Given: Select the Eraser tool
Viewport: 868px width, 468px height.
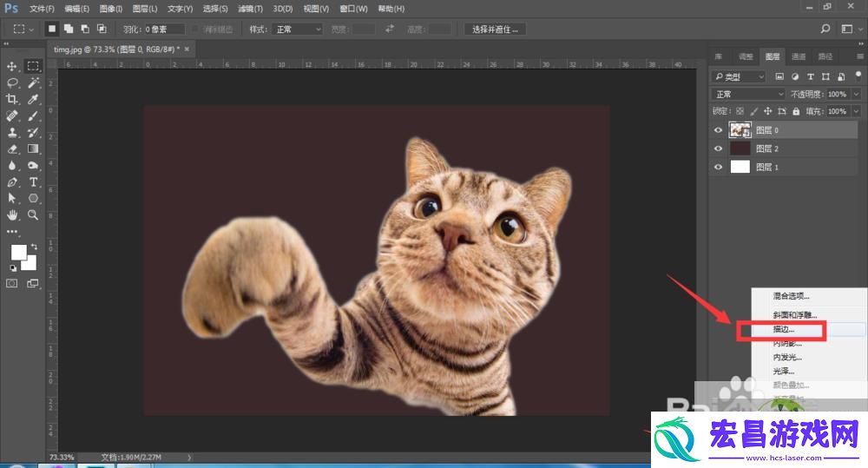Looking at the screenshot, I should pos(11,149).
